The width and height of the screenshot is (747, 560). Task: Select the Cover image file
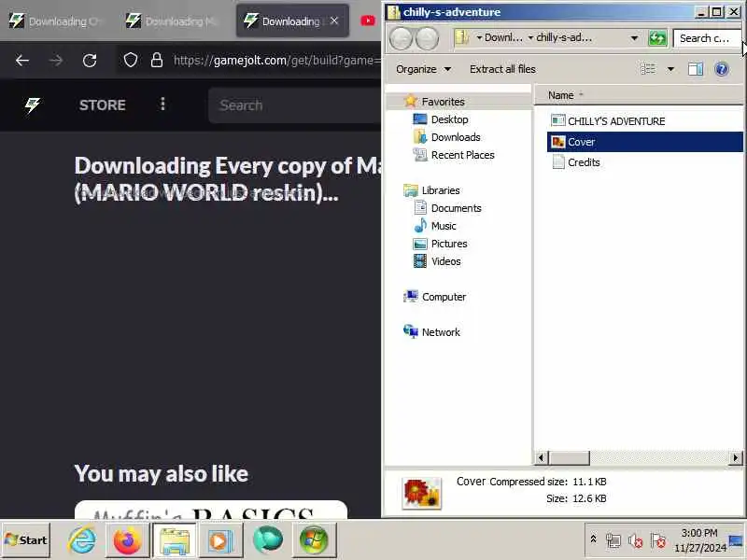tap(644, 142)
